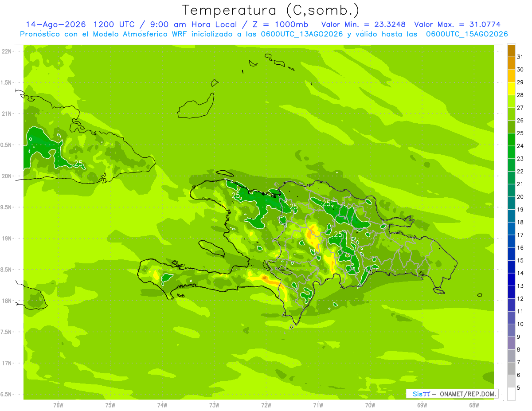The image size is (532, 411).
Task: Click the 76W longitude axis label
Action: click(58, 405)
